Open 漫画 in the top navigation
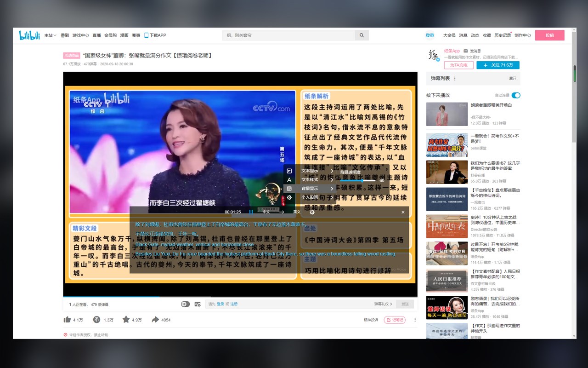 [x=124, y=35]
